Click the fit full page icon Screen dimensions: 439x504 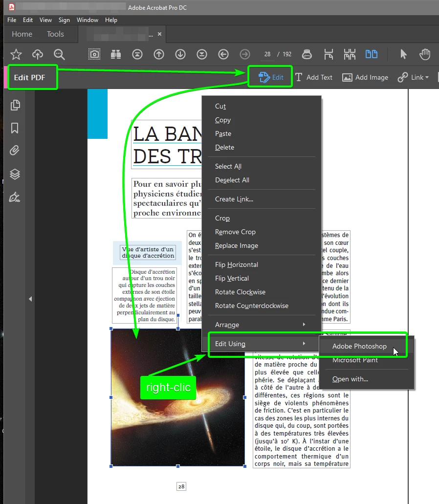[350, 54]
